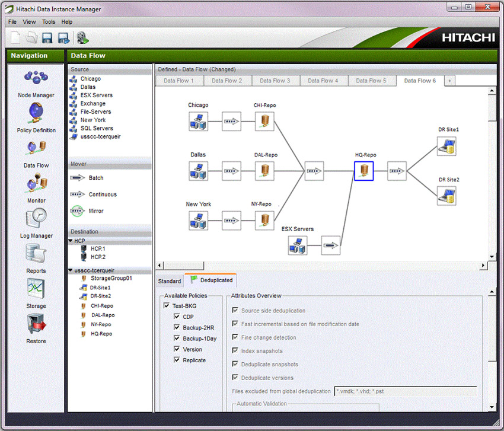Viewport: 504px width, 431px height.
Task: Switch to the Data Flow 5 tab
Action: pyautogui.click(x=371, y=81)
